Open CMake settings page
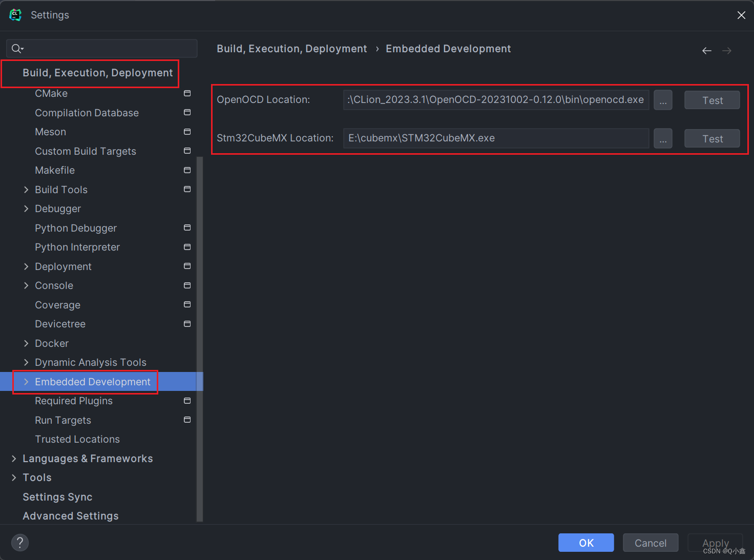This screenshot has width=754, height=560. click(x=51, y=93)
